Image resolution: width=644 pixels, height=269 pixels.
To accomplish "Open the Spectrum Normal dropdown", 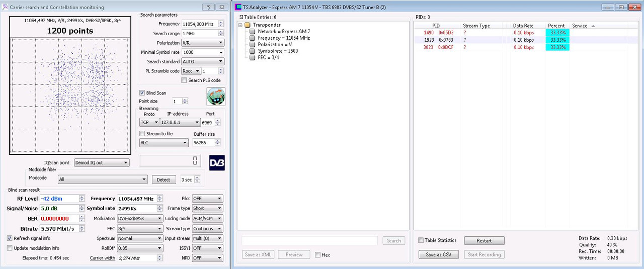I will [140, 238].
